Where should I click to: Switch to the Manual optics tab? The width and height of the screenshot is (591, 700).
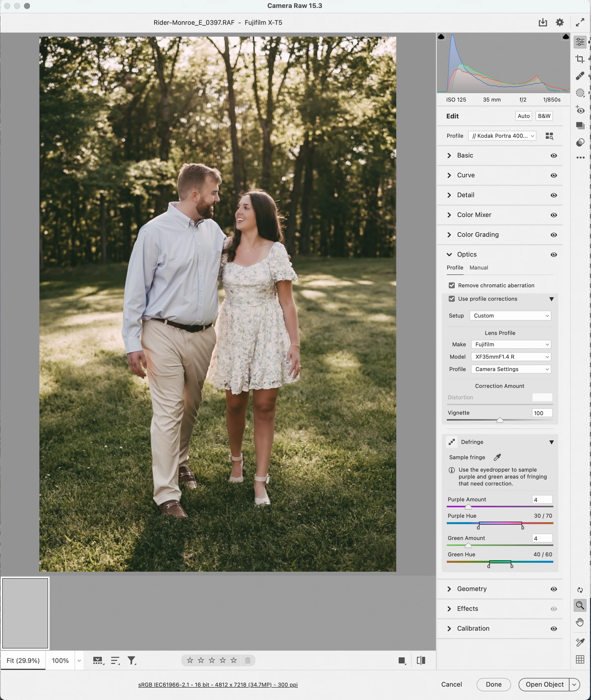(x=478, y=268)
